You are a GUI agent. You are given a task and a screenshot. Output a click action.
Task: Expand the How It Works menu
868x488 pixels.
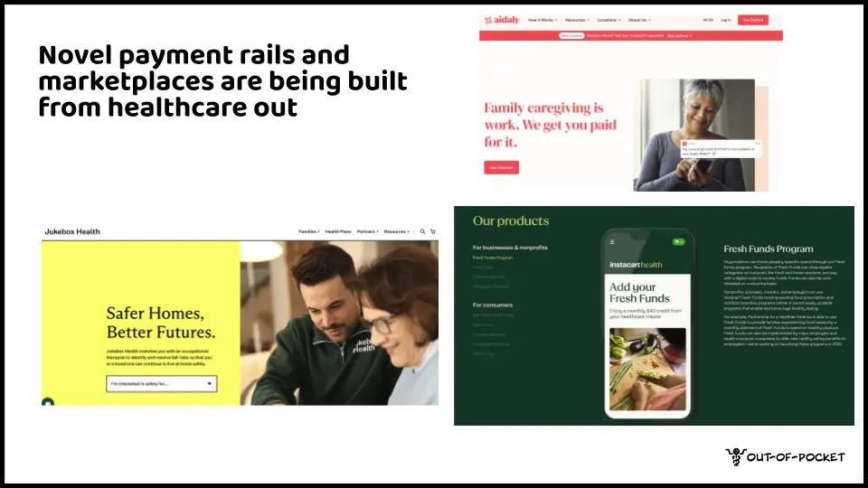[x=542, y=20]
